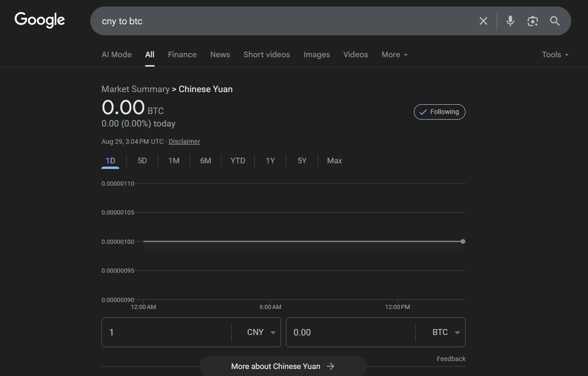Image resolution: width=588 pixels, height=376 pixels.
Task: Switch chart to YTD range
Action: [237, 161]
